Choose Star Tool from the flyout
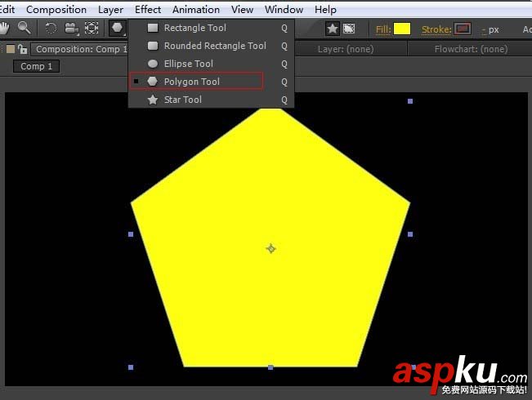The height and width of the screenshot is (400, 532). [211, 100]
